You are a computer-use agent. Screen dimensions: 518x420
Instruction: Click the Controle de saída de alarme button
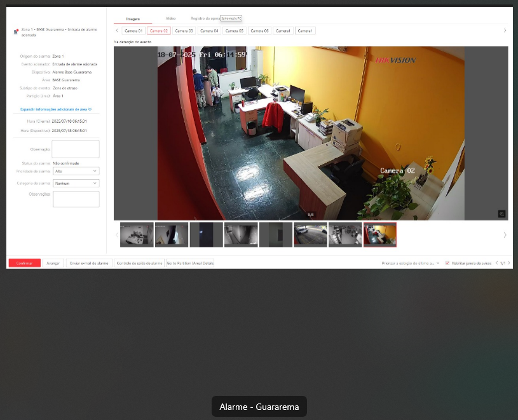[139, 262]
